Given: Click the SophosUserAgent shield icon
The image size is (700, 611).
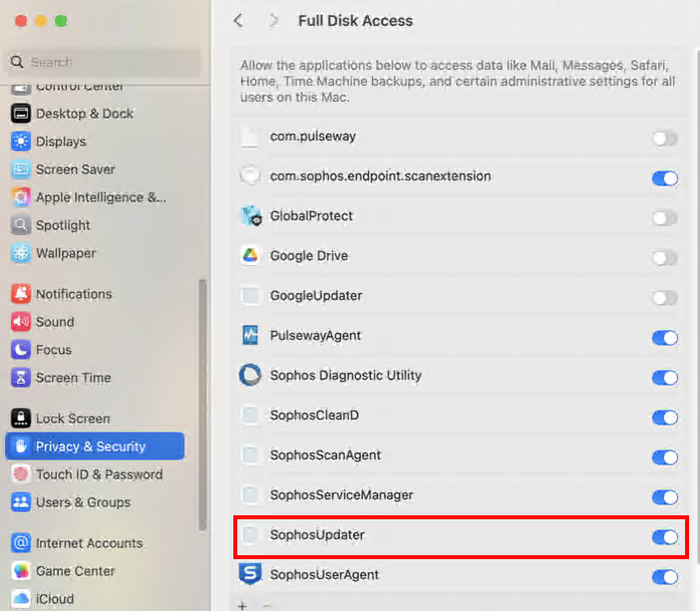Looking at the screenshot, I should click(250, 574).
